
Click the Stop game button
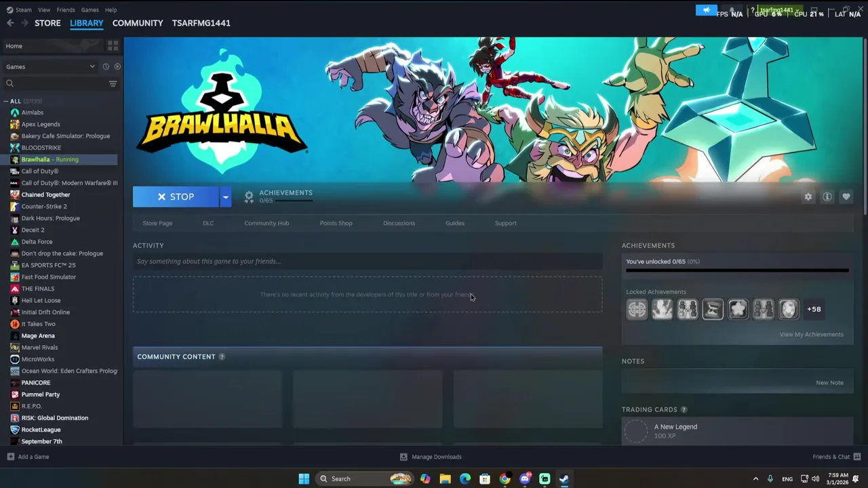(176, 197)
